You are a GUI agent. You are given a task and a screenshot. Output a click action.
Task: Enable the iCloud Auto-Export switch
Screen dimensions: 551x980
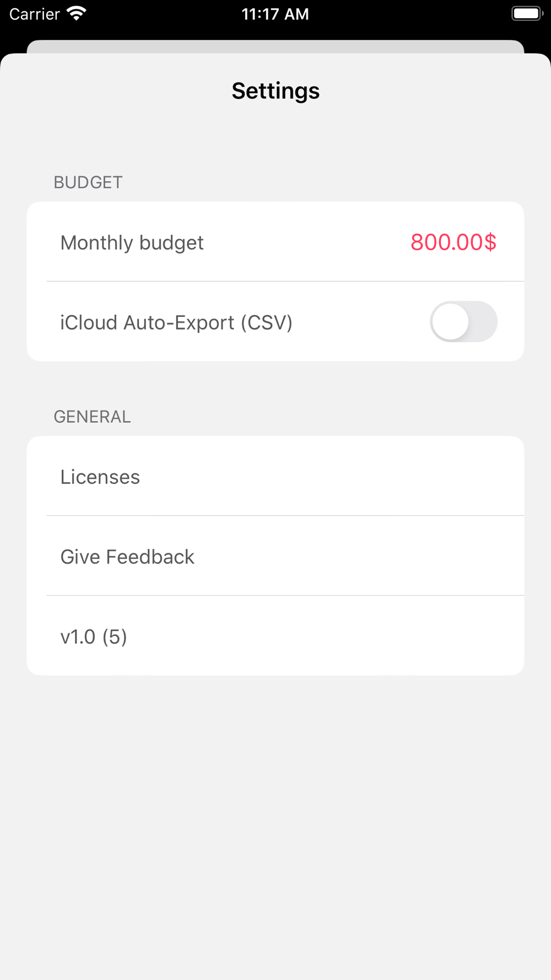(463, 321)
